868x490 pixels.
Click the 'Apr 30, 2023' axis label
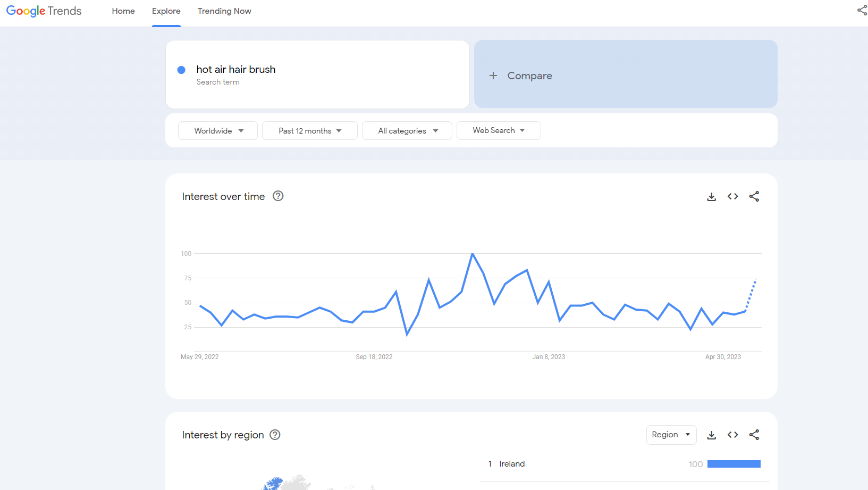tap(723, 357)
